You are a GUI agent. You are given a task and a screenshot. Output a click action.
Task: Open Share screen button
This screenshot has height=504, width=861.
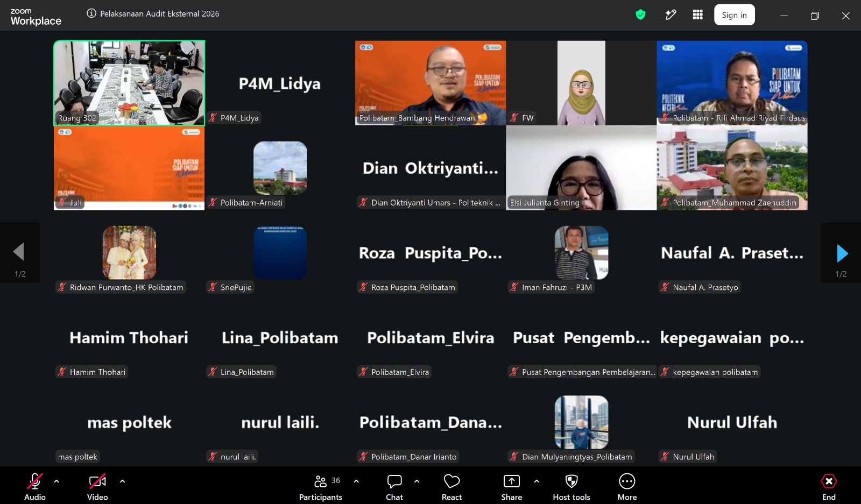(512, 487)
